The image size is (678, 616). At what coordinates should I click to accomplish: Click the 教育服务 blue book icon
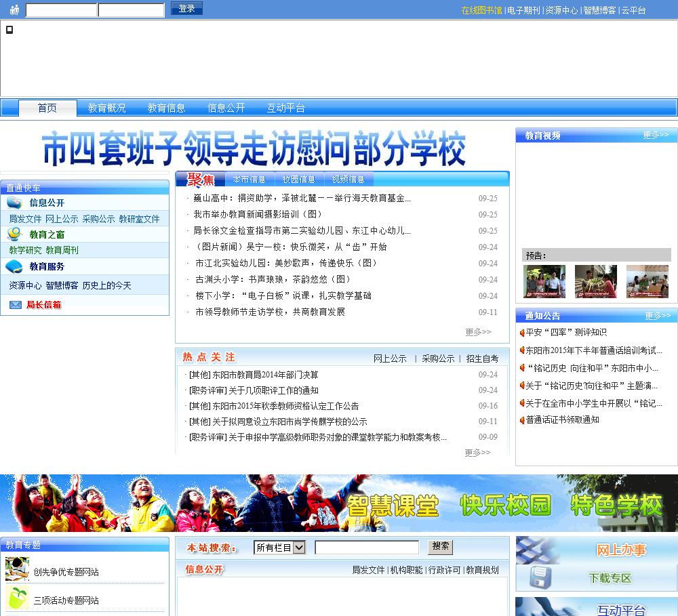pos(15,266)
